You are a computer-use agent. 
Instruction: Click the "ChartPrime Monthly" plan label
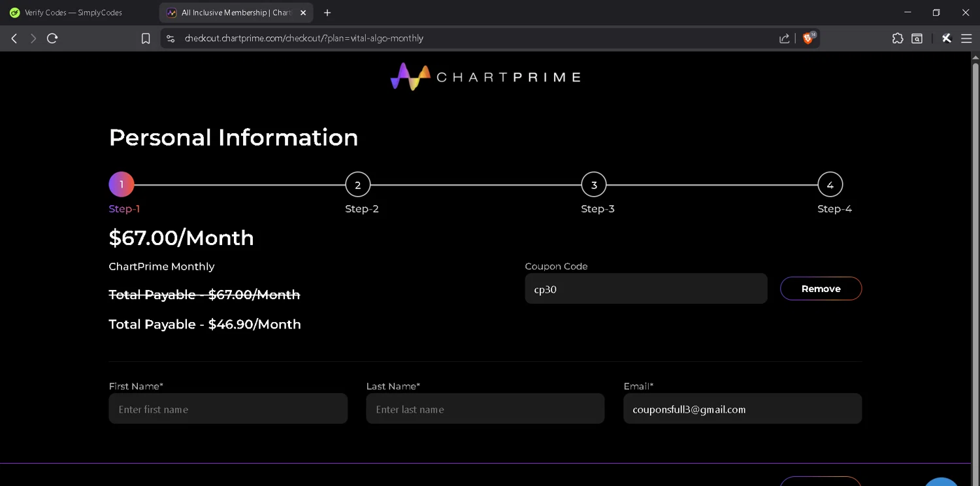pyautogui.click(x=161, y=267)
